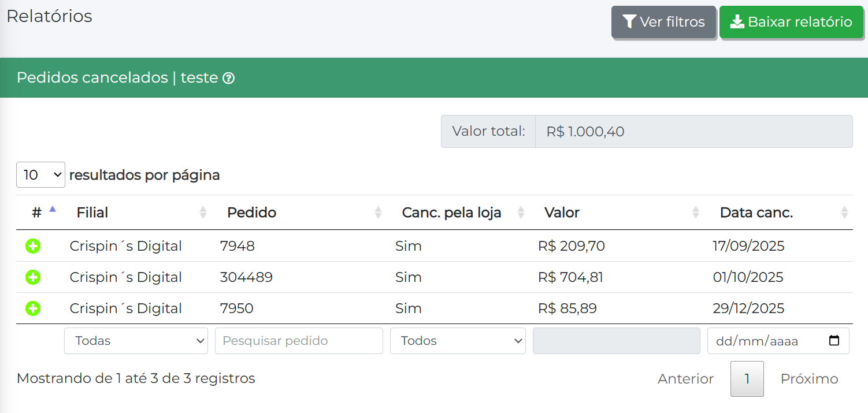Download report with Baixar relatório button
The image size is (868, 413).
click(791, 22)
